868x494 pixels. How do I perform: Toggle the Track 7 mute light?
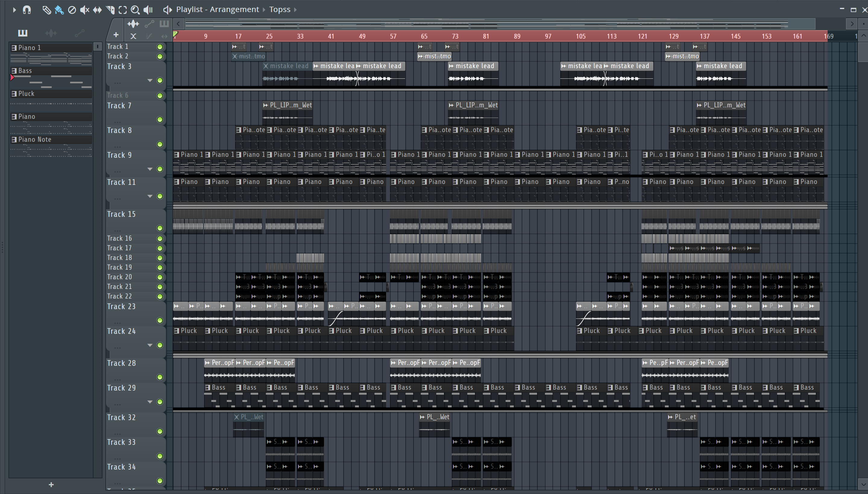point(160,119)
